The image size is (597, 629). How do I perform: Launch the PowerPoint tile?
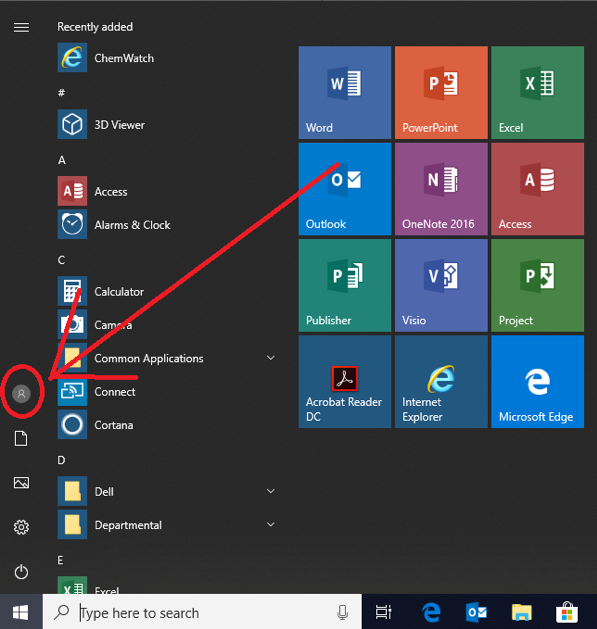click(441, 93)
